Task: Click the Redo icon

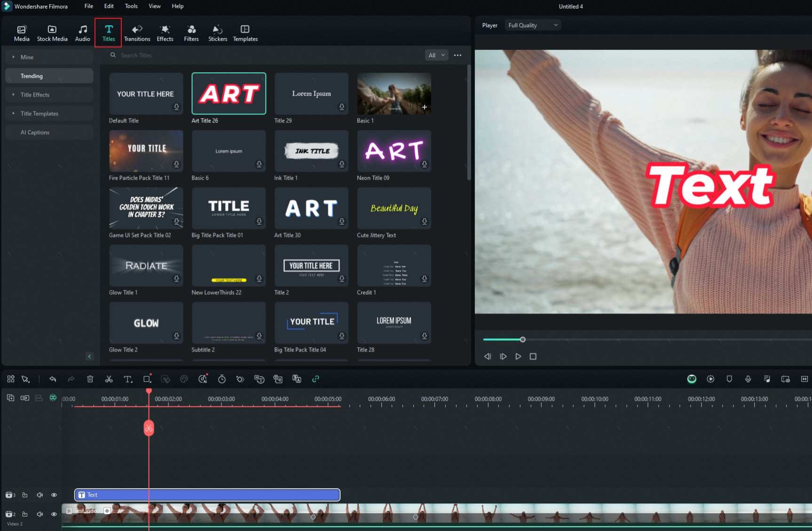Action: pos(71,379)
